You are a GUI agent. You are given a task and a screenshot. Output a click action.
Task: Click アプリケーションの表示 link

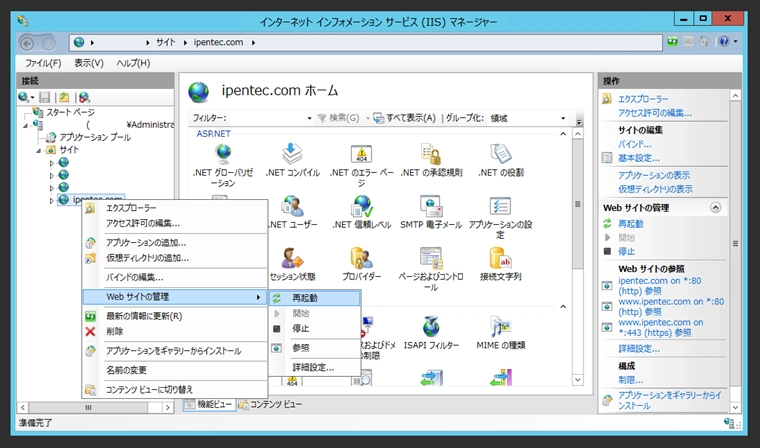(x=654, y=175)
